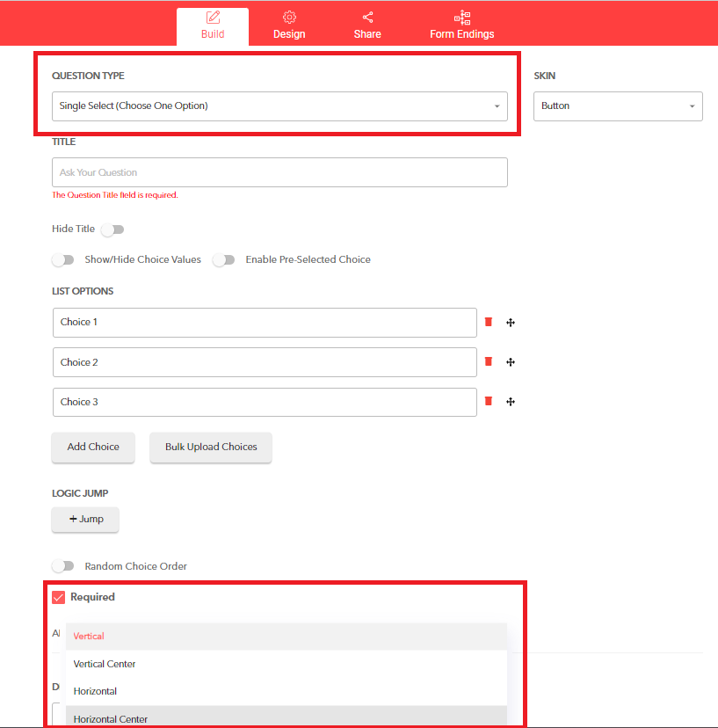Delete Choice 1 with trash icon
The image size is (718, 728).
point(489,322)
